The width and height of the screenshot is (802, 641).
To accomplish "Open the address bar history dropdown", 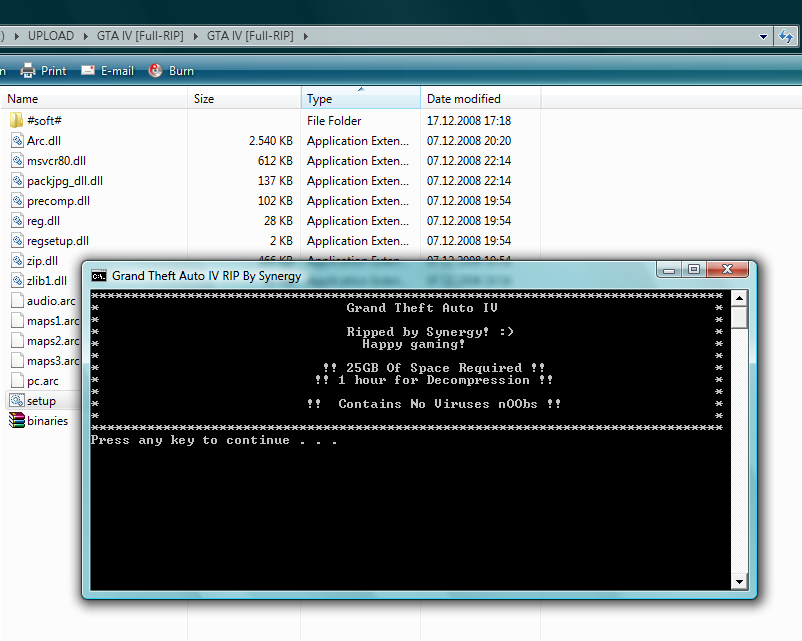I will pyautogui.click(x=763, y=36).
